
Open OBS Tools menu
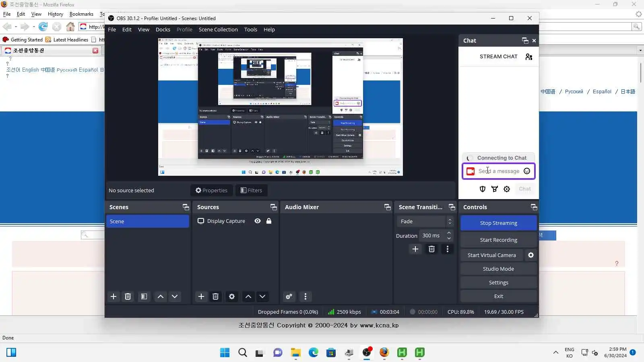click(x=251, y=29)
